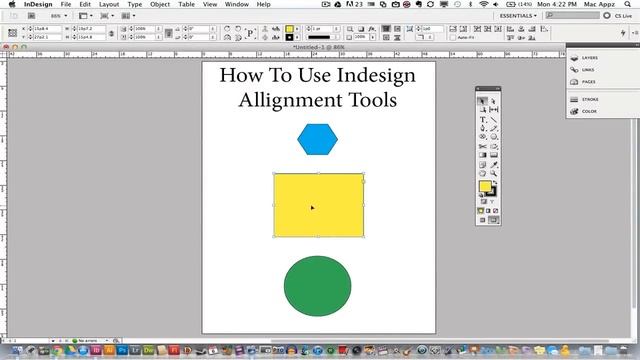Viewport: 640px width, 360px height.
Task: Select the Gradient Feather tool
Action: pyautogui.click(x=493, y=155)
